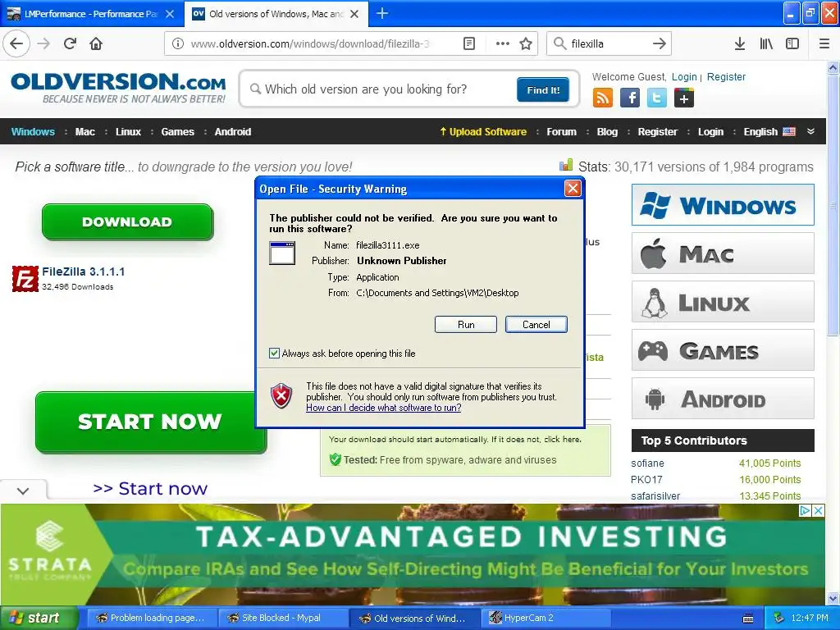Click the Register link beside Welcome Guest
840x630 pixels.
click(x=726, y=76)
